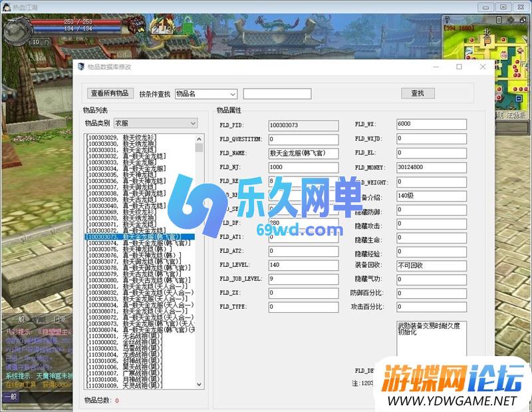Click the treasure chest icon beside health bar
Viewport: 532px width, 412px height.
pyautogui.click(x=135, y=25)
